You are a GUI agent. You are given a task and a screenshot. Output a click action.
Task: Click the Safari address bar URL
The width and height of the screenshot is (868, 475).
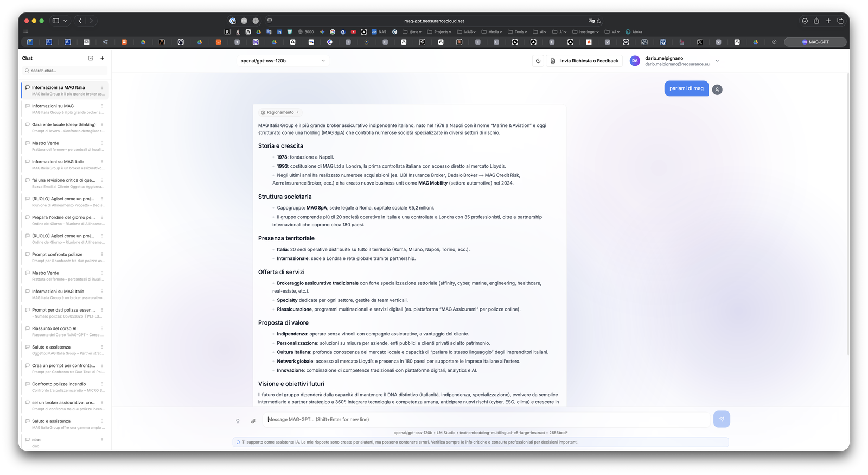pyautogui.click(x=434, y=21)
